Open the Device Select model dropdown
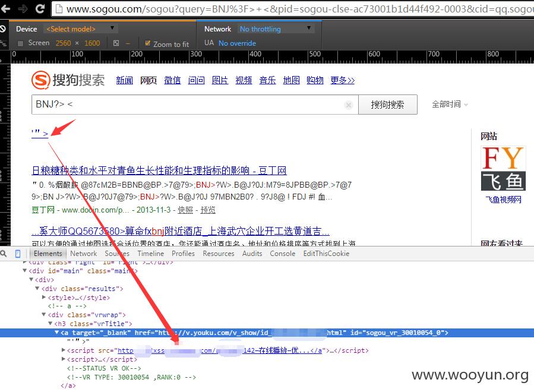 (80, 29)
